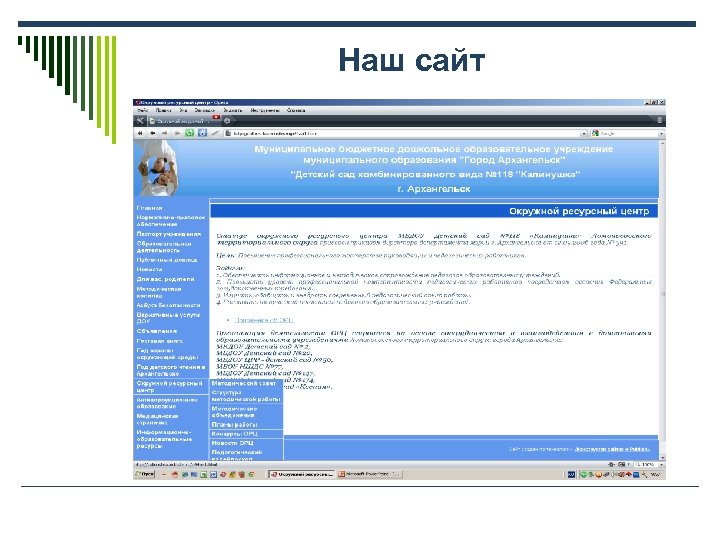Go to home page icon
720x540 pixels.
click(x=202, y=134)
